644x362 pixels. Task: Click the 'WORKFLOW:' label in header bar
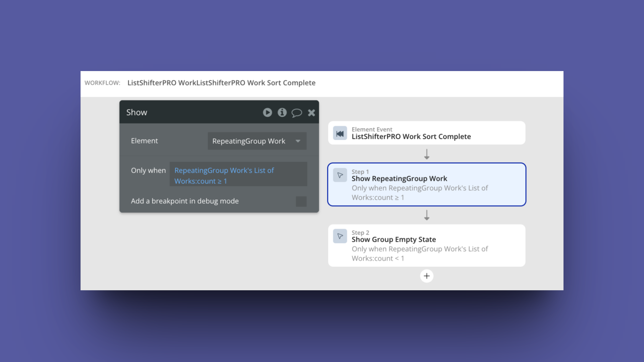(102, 83)
